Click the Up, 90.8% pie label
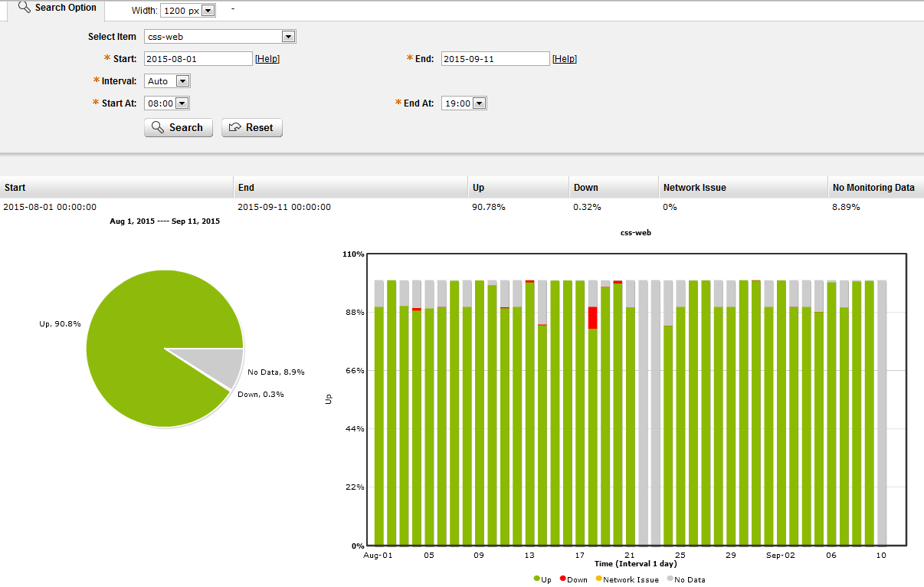 pos(61,323)
